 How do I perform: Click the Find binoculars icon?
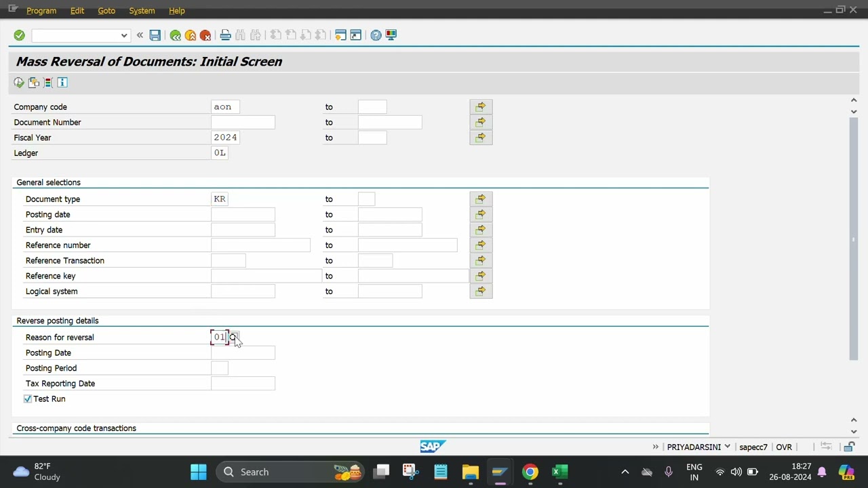coord(241,35)
